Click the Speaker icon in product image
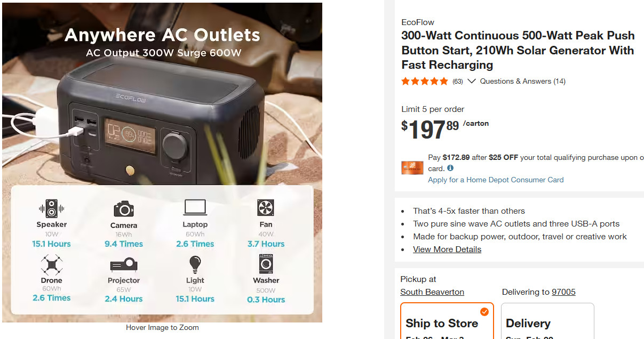The width and height of the screenshot is (644, 339). 51,208
